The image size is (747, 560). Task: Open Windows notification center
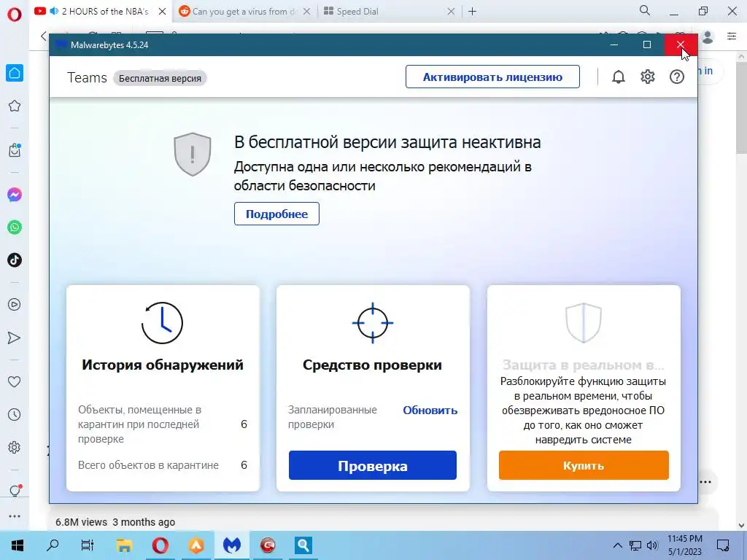coord(723,545)
